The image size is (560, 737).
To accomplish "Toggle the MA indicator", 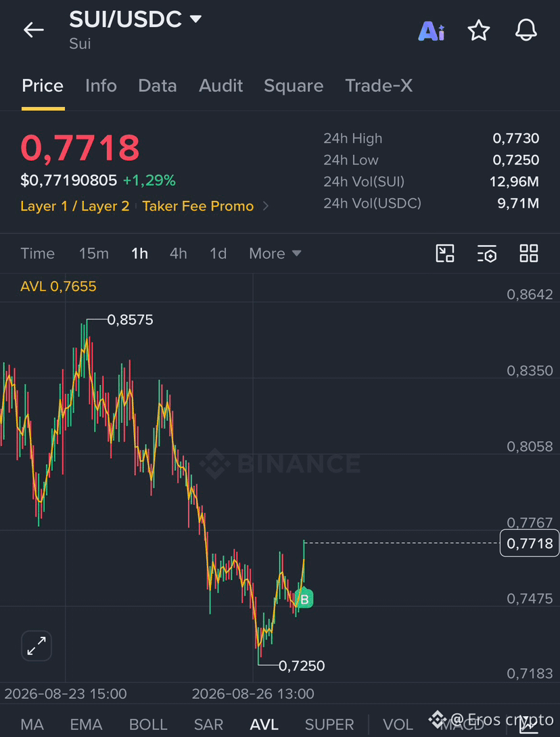I will (x=32, y=724).
